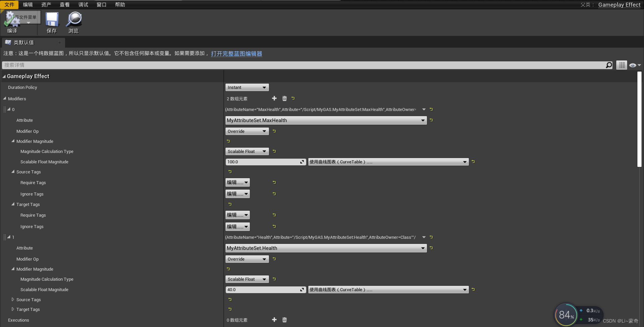Collapse the Gameplay Effect category
The image size is (644, 327).
click(x=4, y=76)
